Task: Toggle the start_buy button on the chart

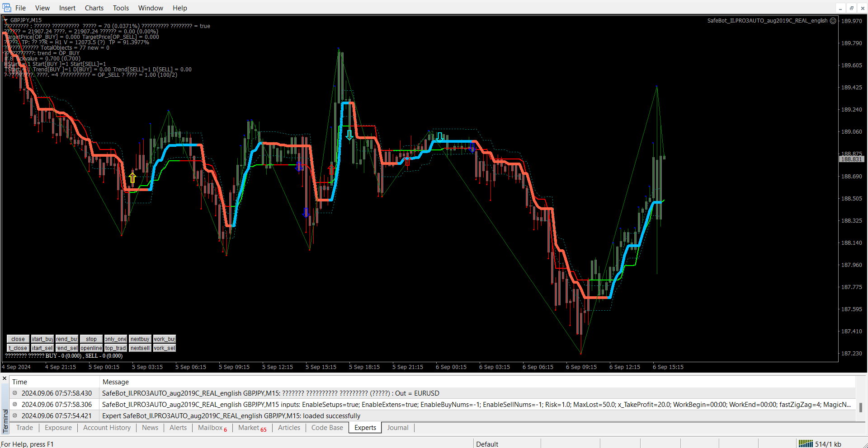Action: pos(42,339)
